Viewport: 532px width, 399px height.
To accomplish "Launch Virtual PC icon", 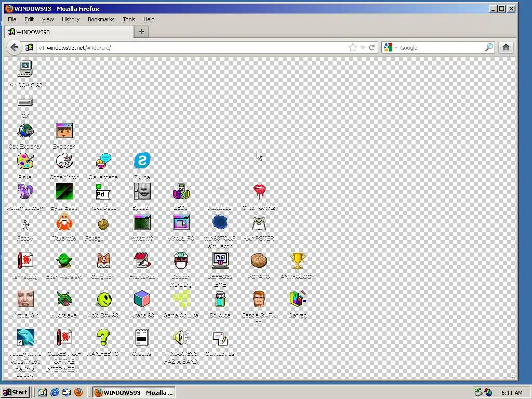I will coord(181,222).
